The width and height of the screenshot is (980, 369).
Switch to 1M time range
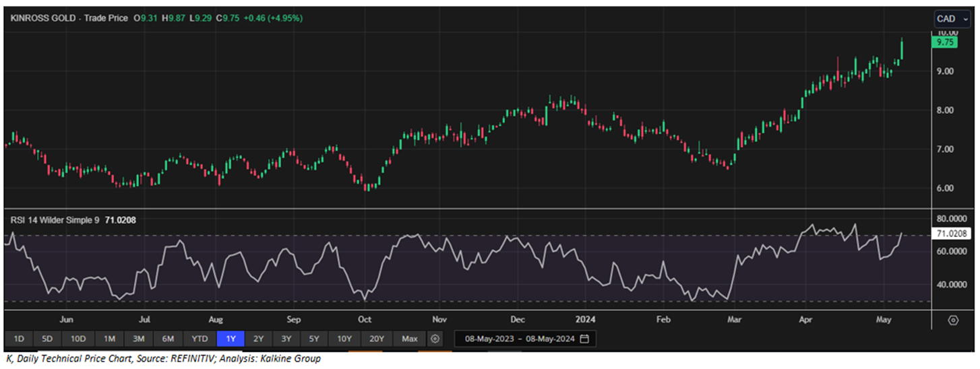coord(109,339)
